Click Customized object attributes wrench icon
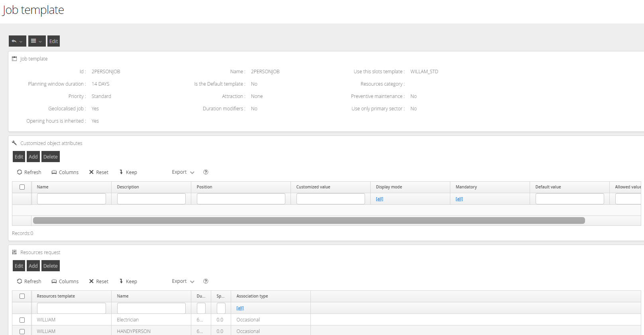This screenshot has width=644, height=335. pyautogui.click(x=14, y=143)
